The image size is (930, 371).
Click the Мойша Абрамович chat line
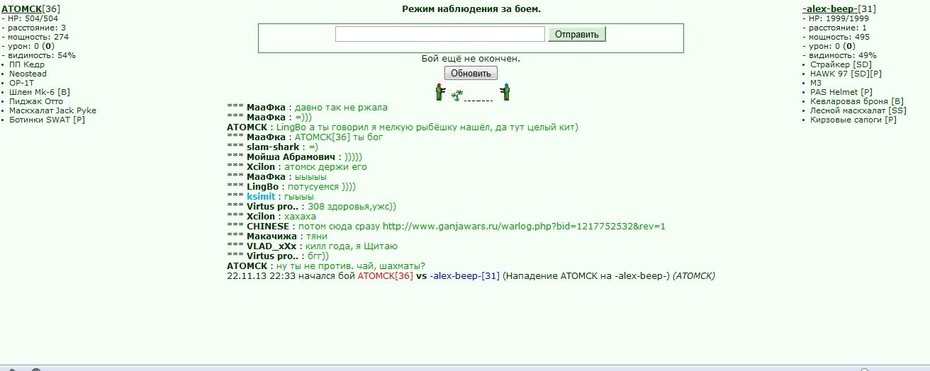tap(295, 157)
